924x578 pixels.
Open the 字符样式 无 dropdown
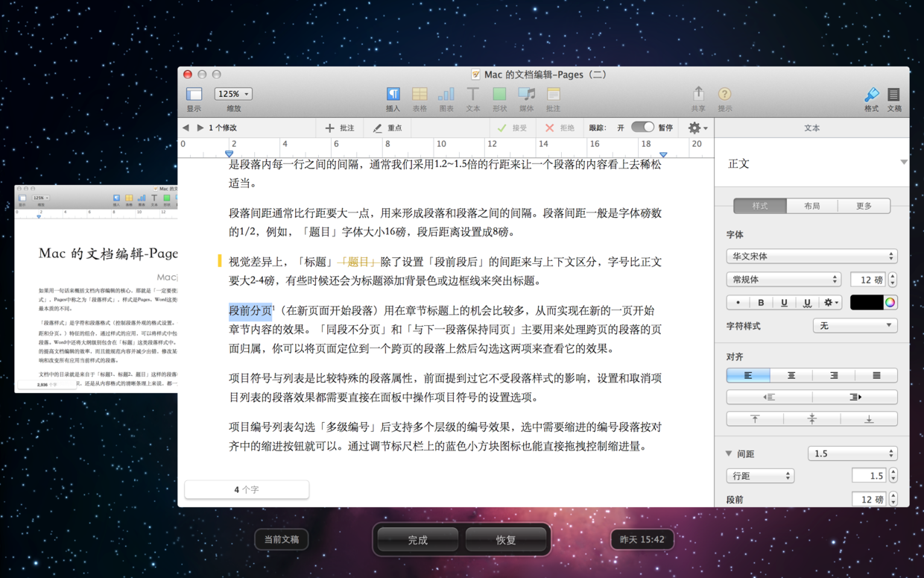(855, 326)
